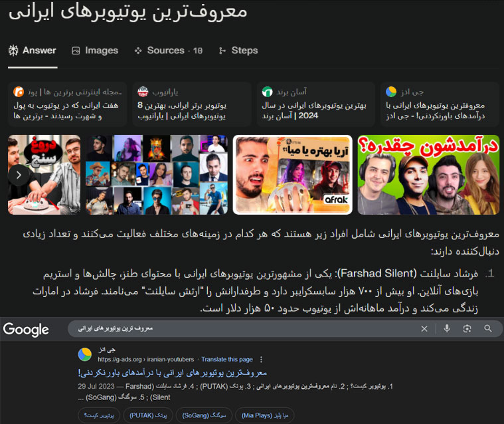This screenshot has height=424, width=504.
Task: Click the g-ads.org result favicon
Action: [x=85, y=354]
